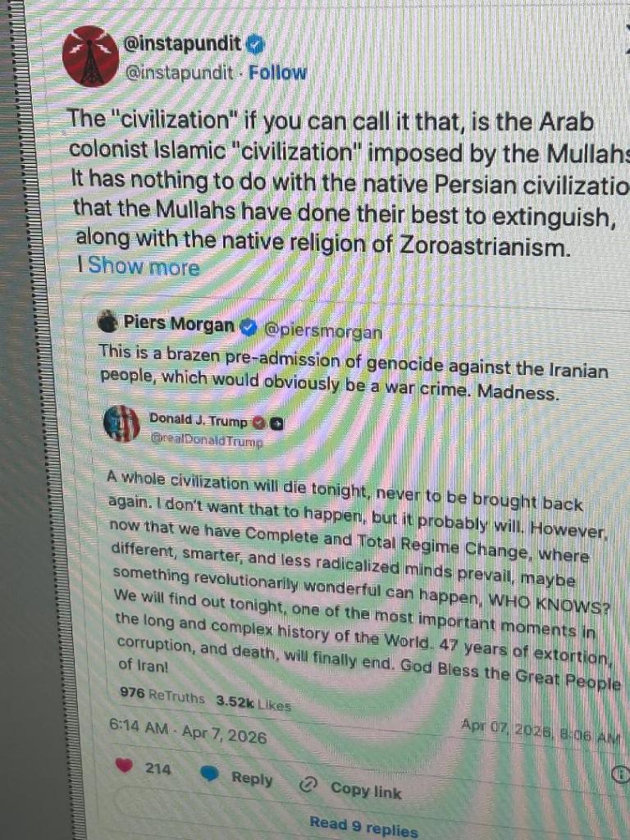Image resolution: width=630 pixels, height=840 pixels.
Task: Like the tweet with the heart icon
Action: (x=124, y=765)
